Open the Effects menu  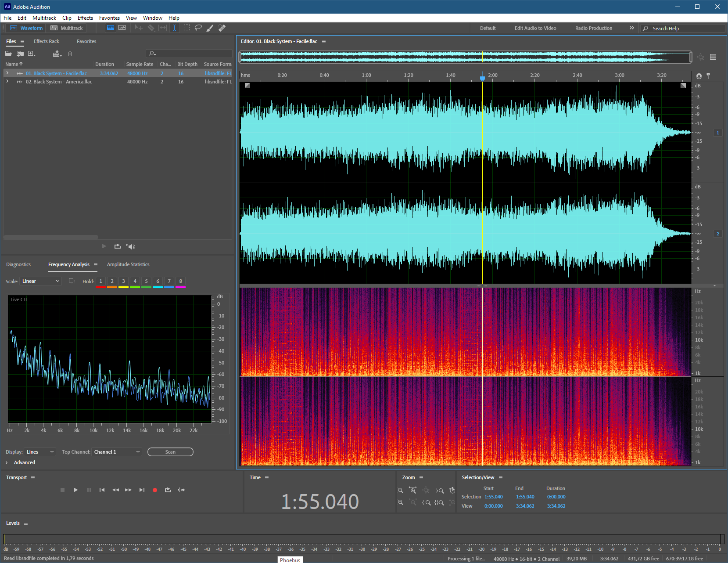point(85,18)
